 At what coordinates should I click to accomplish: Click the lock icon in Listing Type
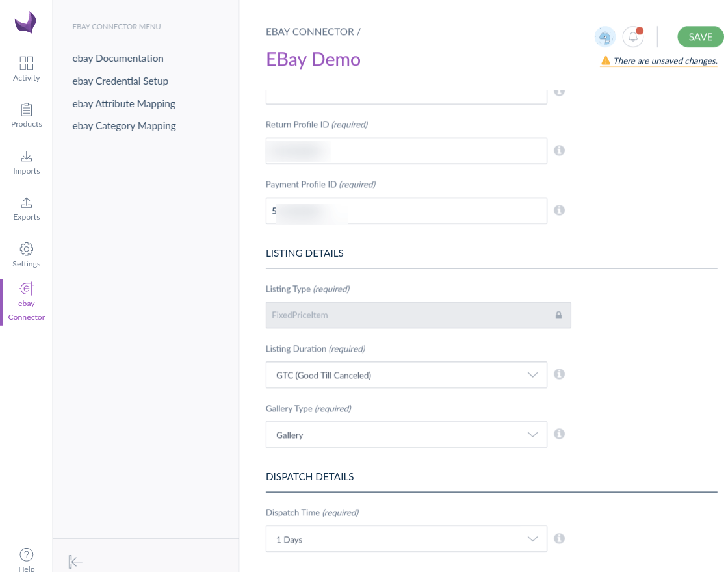(558, 315)
